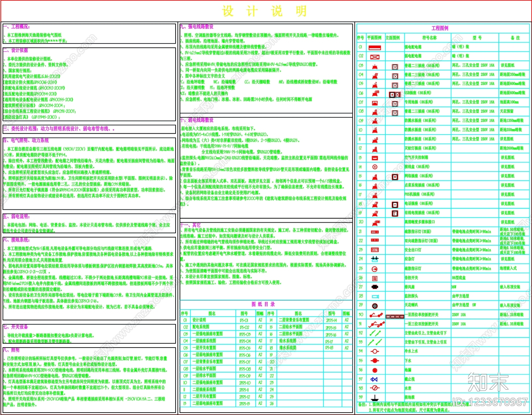This screenshot has height=415, width=532.
Task: Select the 工程图例 legend title
Action: point(440,28)
